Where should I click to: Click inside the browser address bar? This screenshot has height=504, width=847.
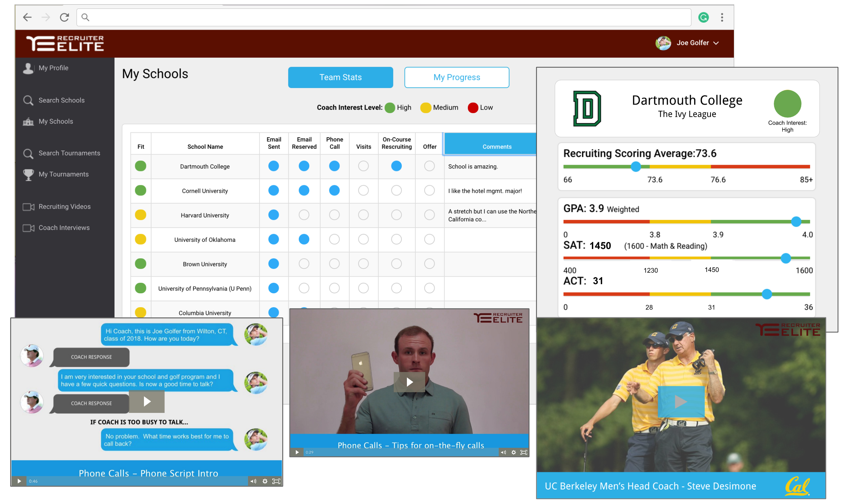click(384, 17)
